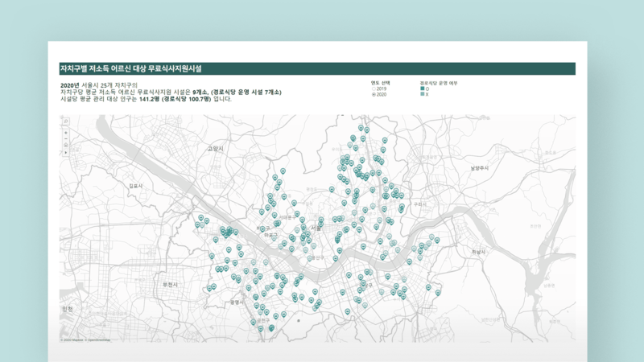Screen dimensions: 644x362
Task: Click the 인천 city label on map
Action: point(67,310)
